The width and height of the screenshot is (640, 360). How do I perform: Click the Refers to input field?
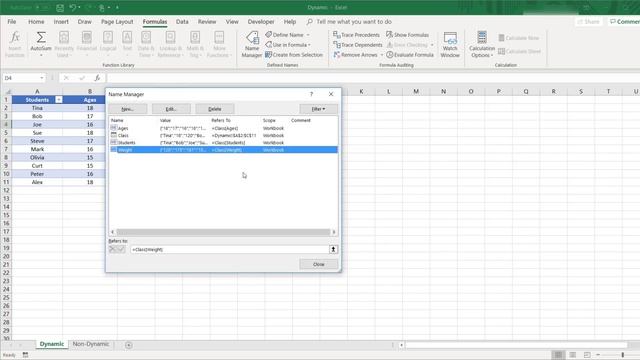(230, 249)
